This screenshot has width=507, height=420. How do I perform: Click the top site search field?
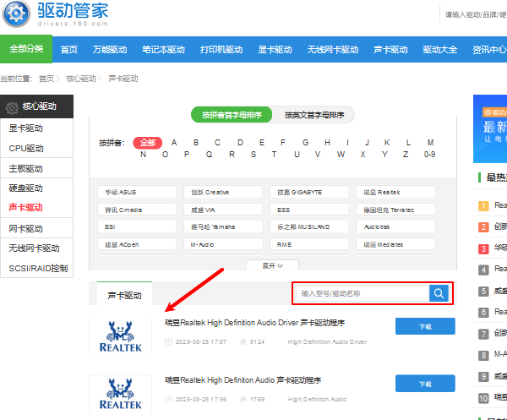coord(474,14)
